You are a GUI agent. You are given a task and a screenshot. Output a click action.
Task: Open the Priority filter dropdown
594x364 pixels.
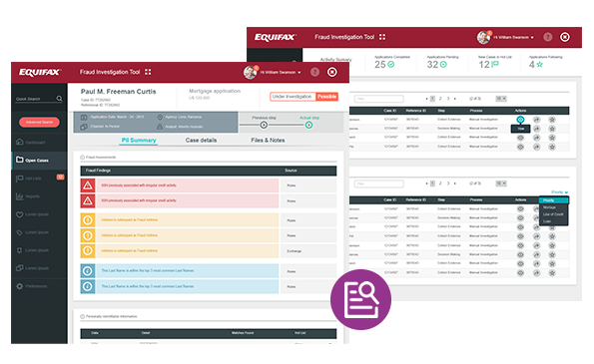559,192
